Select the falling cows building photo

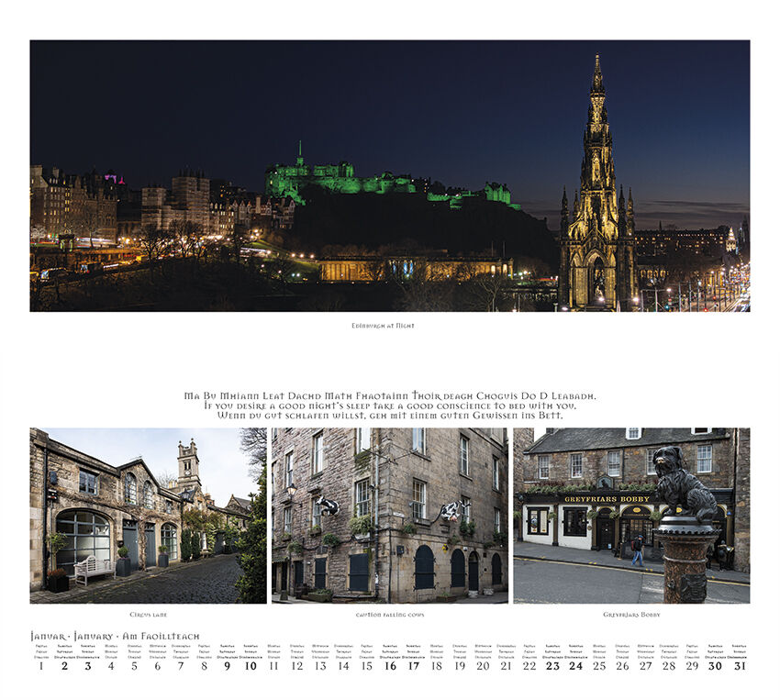[x=390, y=516]
